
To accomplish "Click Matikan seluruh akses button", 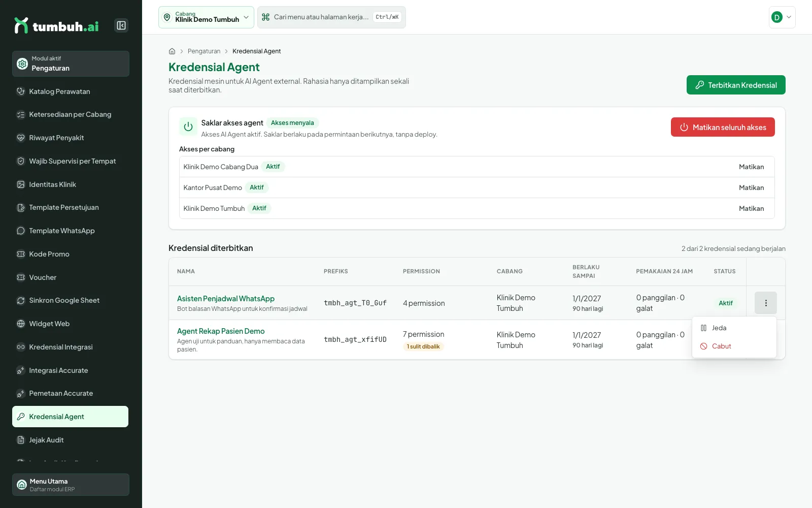I will click(723, 127).
